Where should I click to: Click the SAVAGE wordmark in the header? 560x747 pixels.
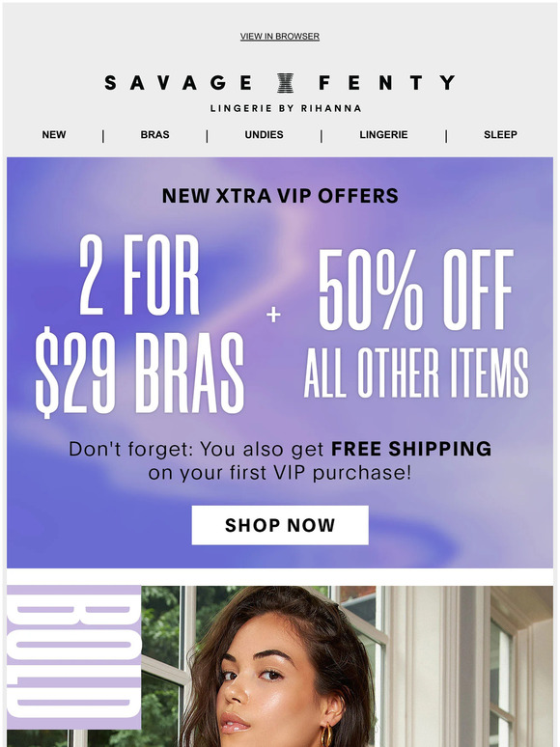click(178, 83)
